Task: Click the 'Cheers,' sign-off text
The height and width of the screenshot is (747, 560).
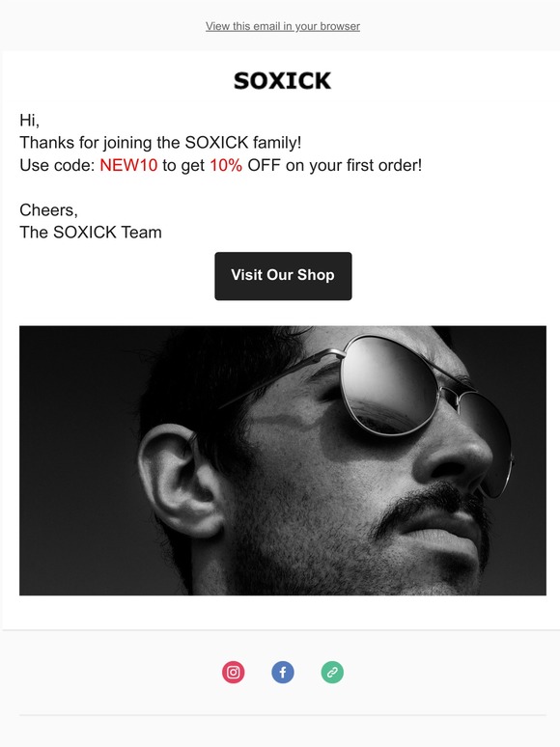Action: [x=48, y=210]
